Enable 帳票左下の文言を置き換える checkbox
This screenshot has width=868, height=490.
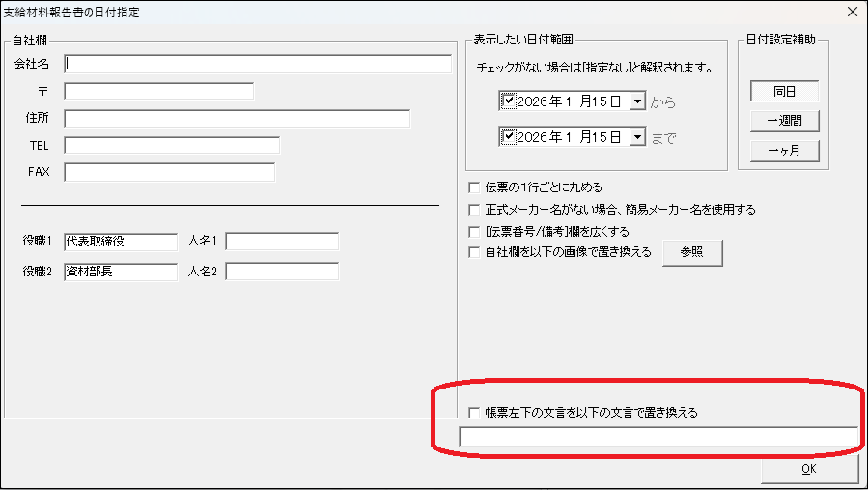pyautogui.click(x=474, y=412)
